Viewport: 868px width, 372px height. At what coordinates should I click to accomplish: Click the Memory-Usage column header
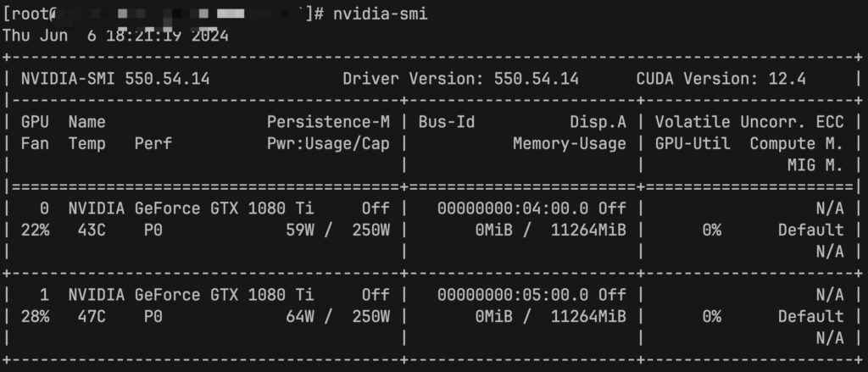click(x=570, y=144)
